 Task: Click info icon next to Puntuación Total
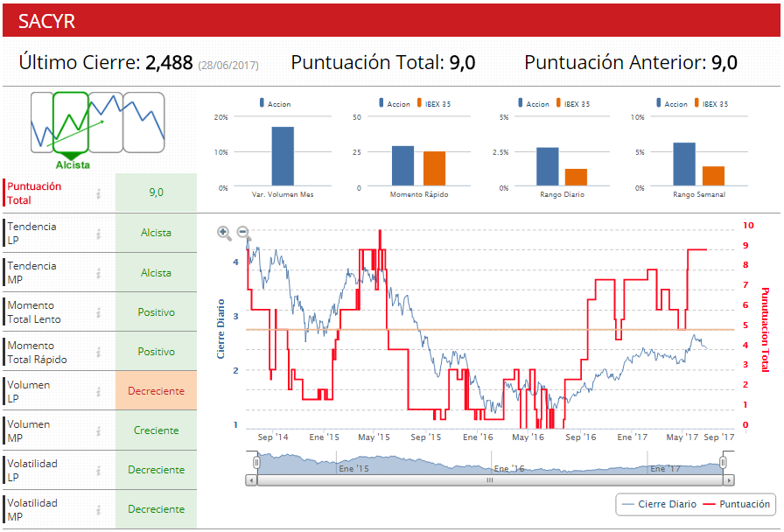99,193
